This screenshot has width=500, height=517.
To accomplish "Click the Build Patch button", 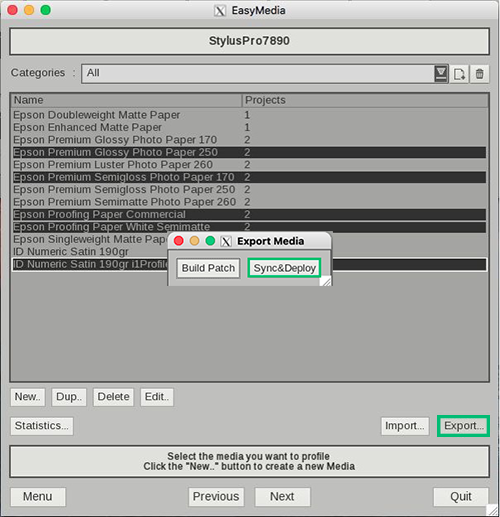I will click(x=208, y=268).
